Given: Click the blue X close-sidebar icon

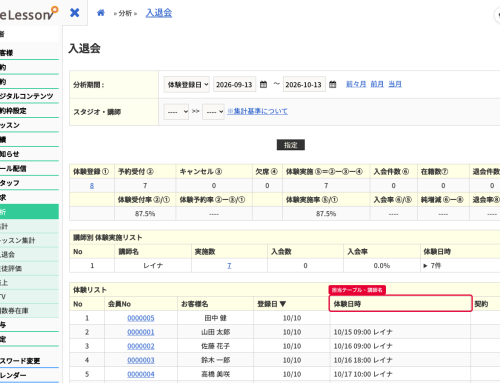Looking at the screenshot, I should [75, 13].
